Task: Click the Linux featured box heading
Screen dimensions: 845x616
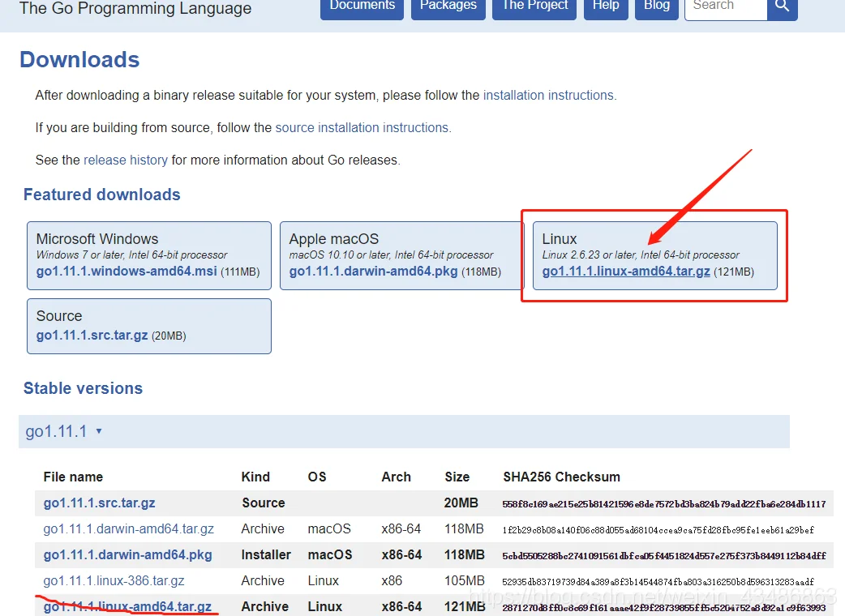Action: click(560, 238)
